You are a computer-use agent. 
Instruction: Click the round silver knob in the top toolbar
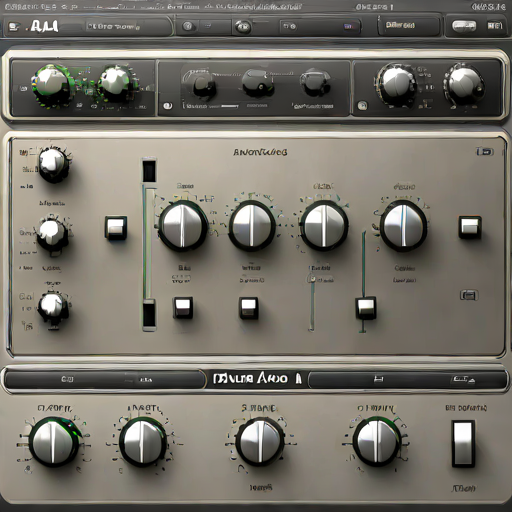[x=242, y=27]
